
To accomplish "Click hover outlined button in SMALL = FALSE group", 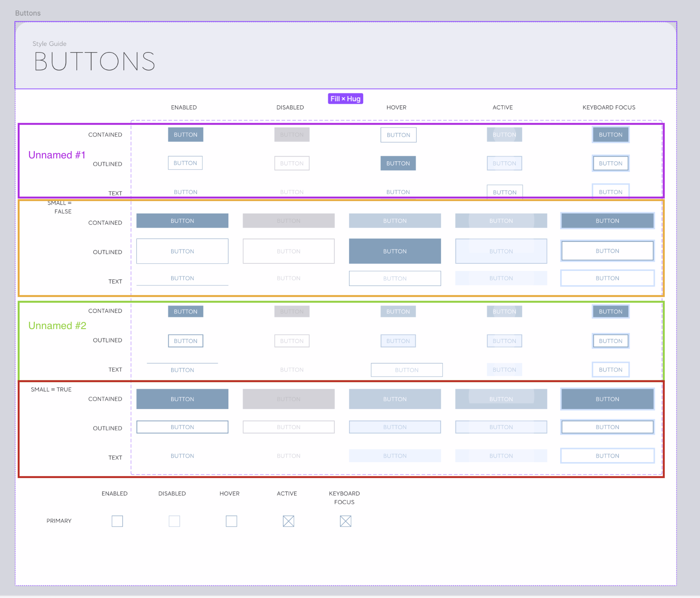I will (x=394, y=251).
